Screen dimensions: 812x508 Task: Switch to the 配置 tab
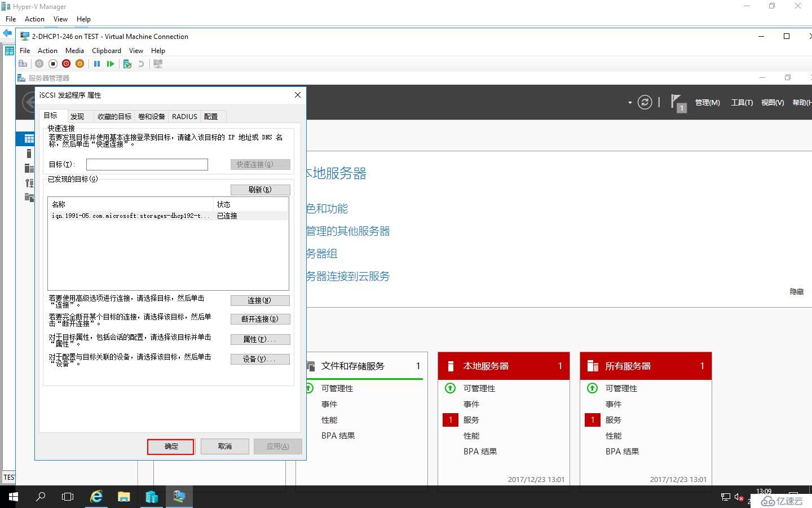click(211, 116)
